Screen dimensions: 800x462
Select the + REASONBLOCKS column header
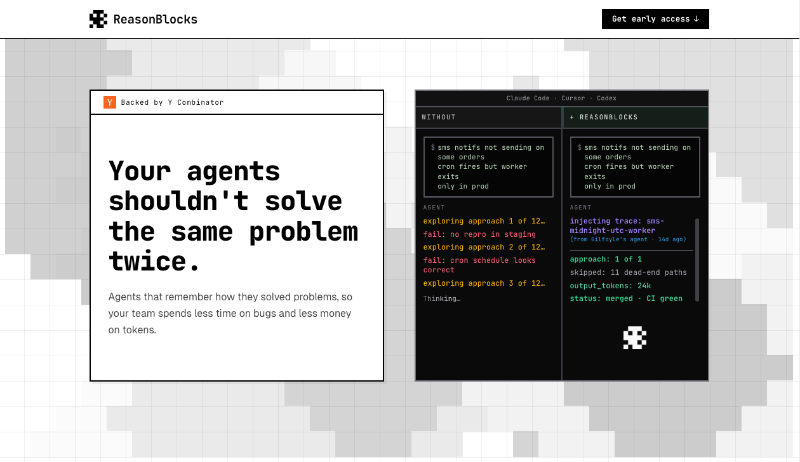coord(635,117)
